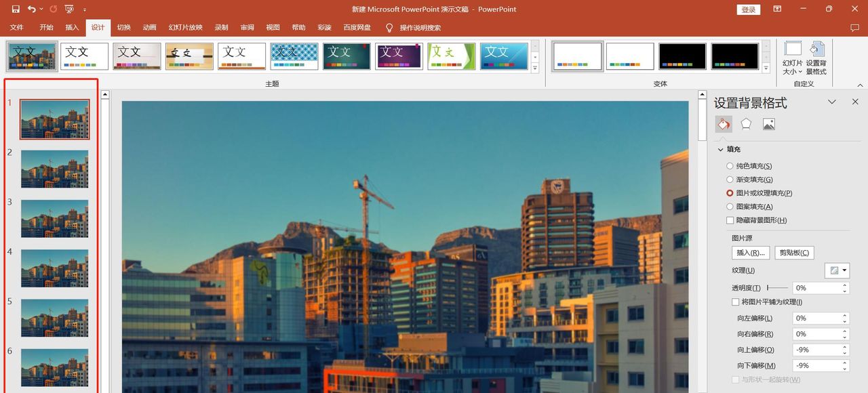The height and width of the screenshot is (393, 868).
Task: Select the Effects pentagon icon in background pane
Action: coord(746,124)
